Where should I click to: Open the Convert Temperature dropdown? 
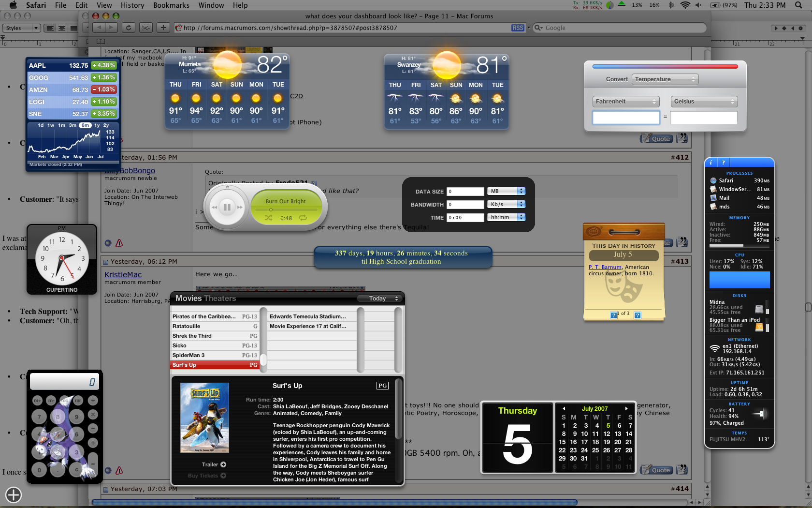pos(665,79)
